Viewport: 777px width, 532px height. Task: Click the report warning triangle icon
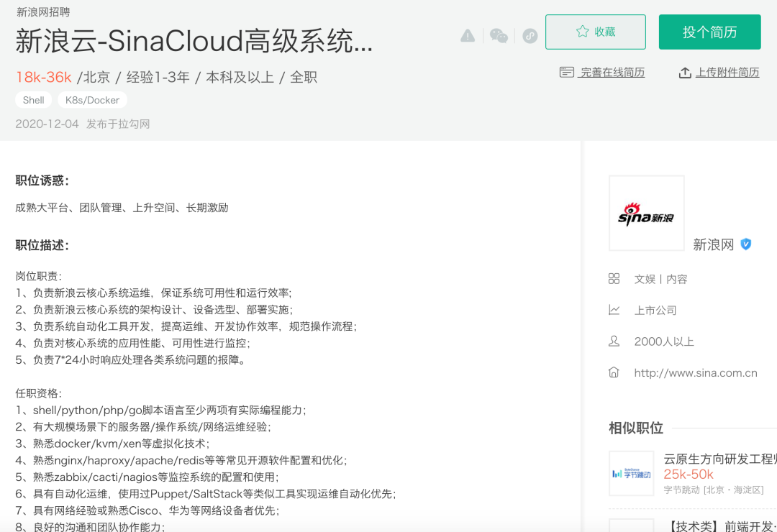point(468,36)
